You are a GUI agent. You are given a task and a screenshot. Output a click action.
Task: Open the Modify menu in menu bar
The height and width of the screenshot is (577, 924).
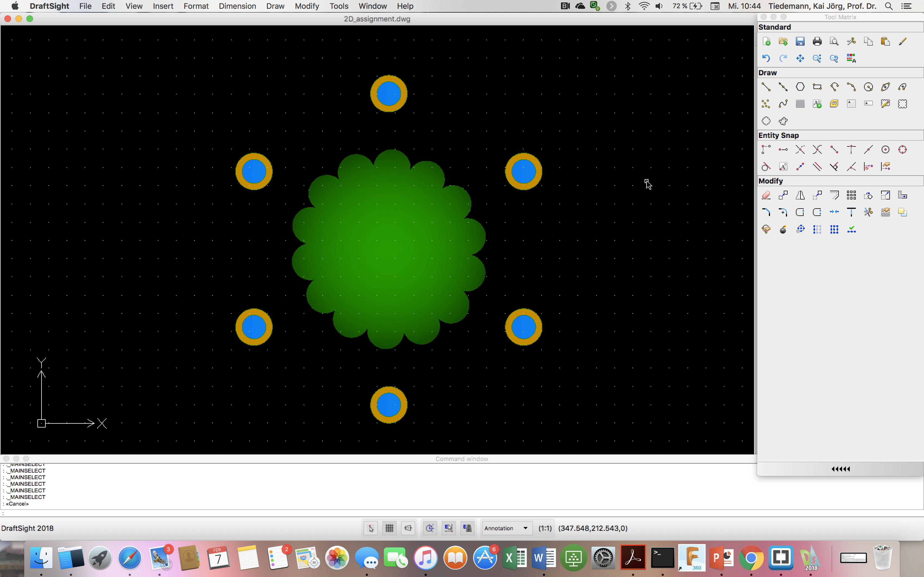pyautogui.click(x=307, y=6)
